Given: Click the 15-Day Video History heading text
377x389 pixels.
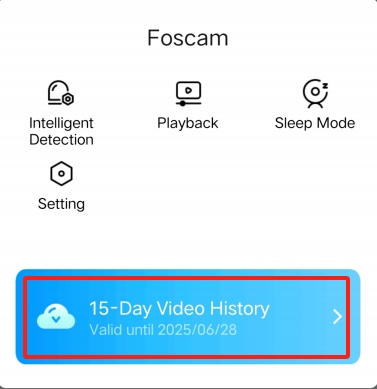Looking at the screenshot, I should [179, 308].
